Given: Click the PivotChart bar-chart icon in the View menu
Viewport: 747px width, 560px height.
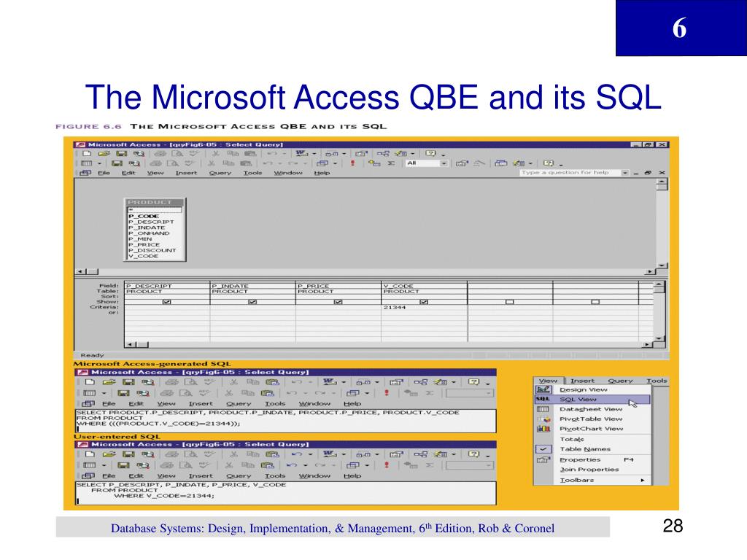Looking at the screenshot, I should click(x=543, y=429).
